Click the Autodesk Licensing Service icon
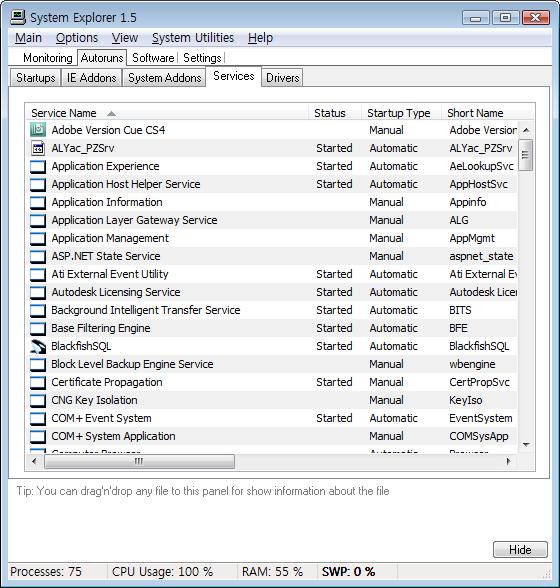560x588 pixels. pyautogui.click(x=38, y=292)
